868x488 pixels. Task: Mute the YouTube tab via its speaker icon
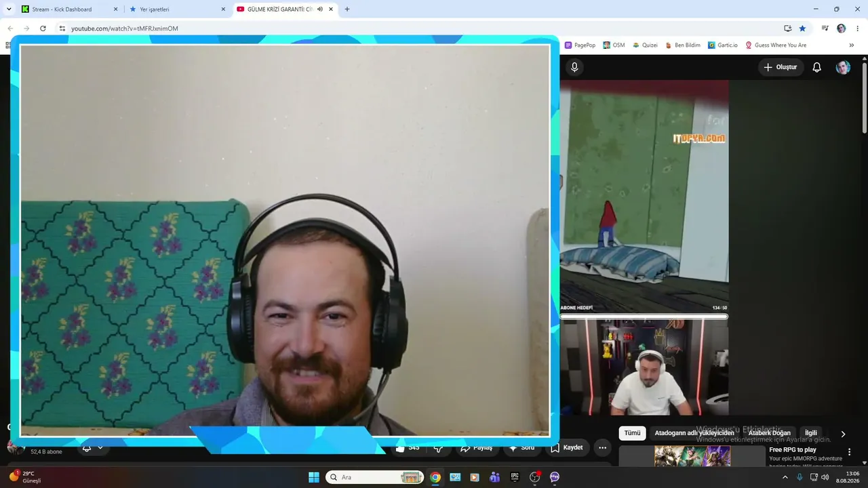point(320,9)
